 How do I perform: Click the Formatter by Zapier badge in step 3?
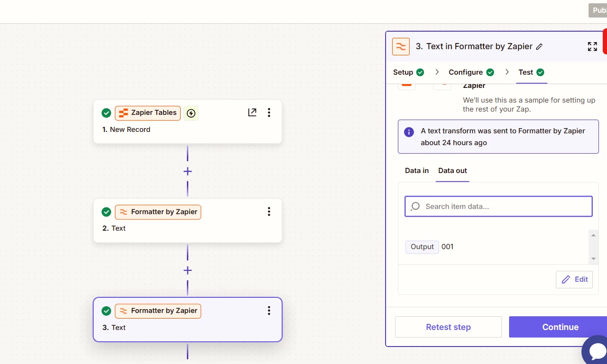click(x=158, y=311)
